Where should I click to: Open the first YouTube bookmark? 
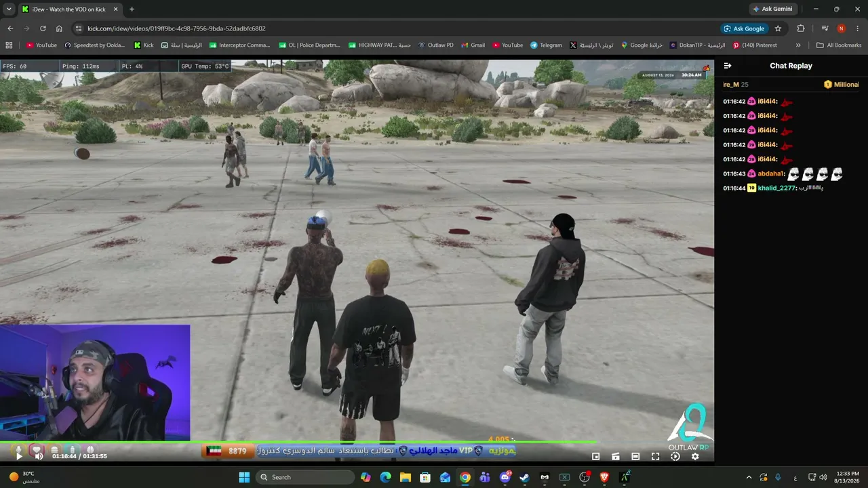41,45
